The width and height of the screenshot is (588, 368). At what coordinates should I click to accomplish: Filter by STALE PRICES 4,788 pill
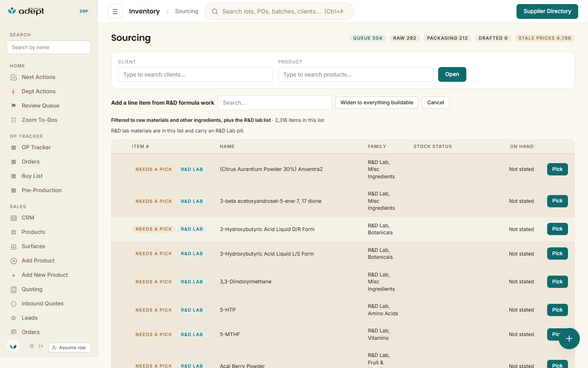545,38
